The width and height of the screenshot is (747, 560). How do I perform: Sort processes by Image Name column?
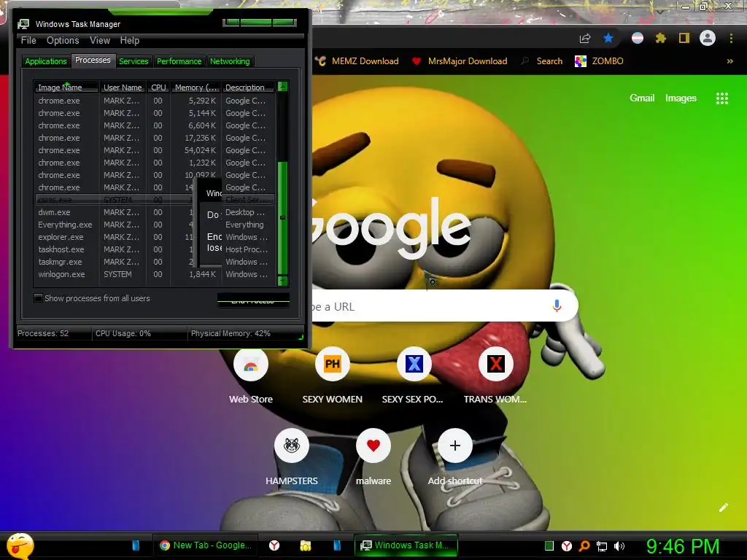pyautogui.click(x=66, y=87)
